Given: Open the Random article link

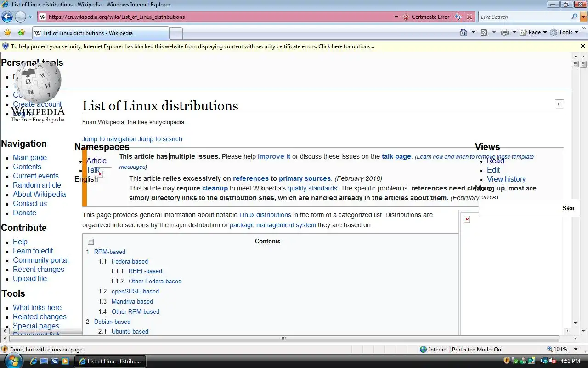Looking at the screenshot, I should [37, 185].
